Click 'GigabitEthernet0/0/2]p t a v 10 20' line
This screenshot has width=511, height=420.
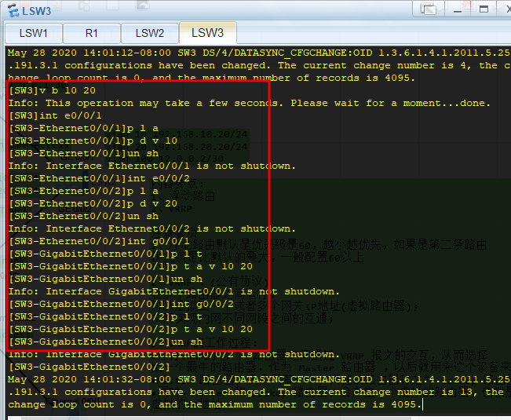pos(130,329)
